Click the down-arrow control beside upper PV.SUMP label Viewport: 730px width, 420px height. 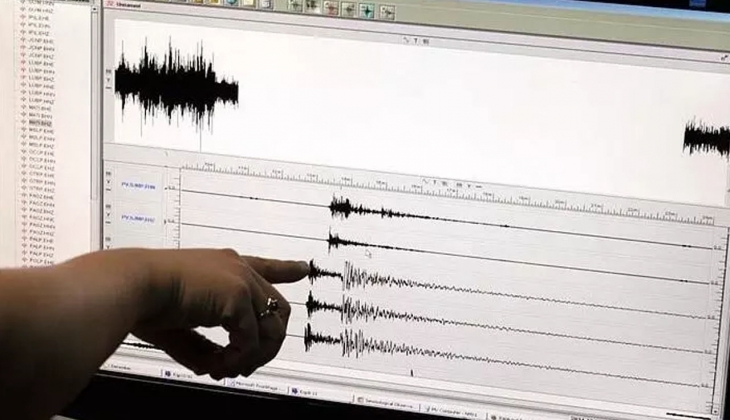click(108, 182)
